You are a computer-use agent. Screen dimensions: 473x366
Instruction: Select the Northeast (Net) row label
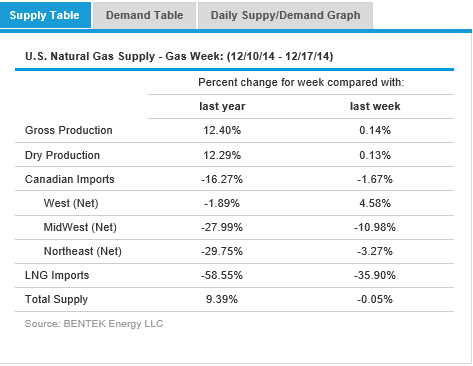pos(83,251)
